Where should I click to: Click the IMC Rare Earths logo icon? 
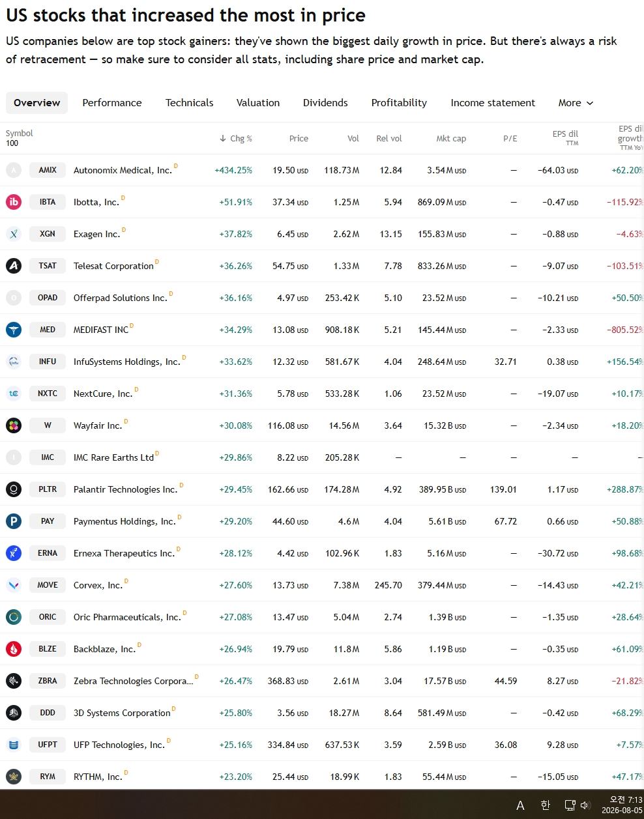point(14,457)
